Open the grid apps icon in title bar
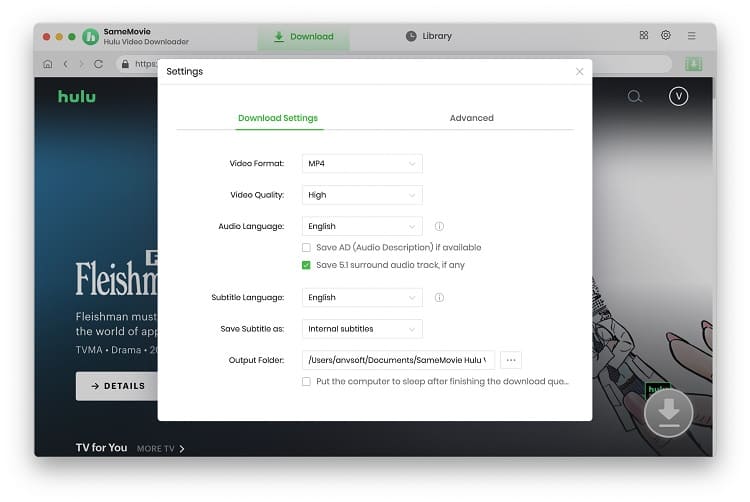This screenshot has width=750, height=502. (x=644, y=35)
